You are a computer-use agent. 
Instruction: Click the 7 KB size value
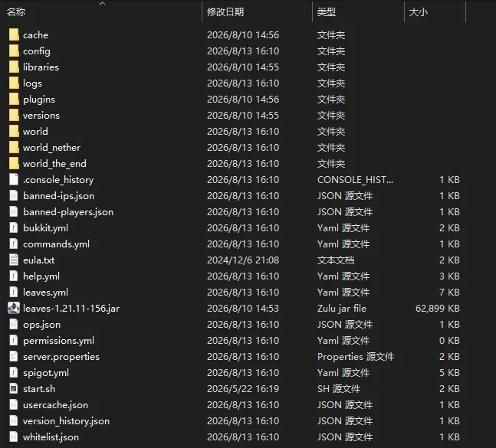(x=449, y=293)
